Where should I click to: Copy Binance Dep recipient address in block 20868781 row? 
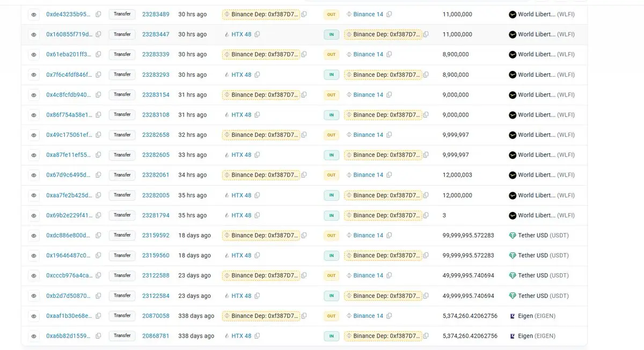[426, 336]
